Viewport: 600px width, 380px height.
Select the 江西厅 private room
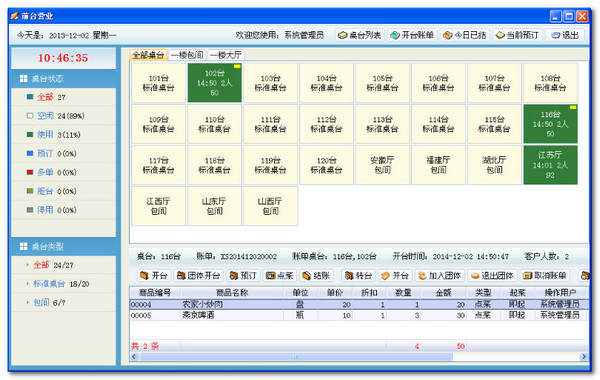tap(158, 206)
